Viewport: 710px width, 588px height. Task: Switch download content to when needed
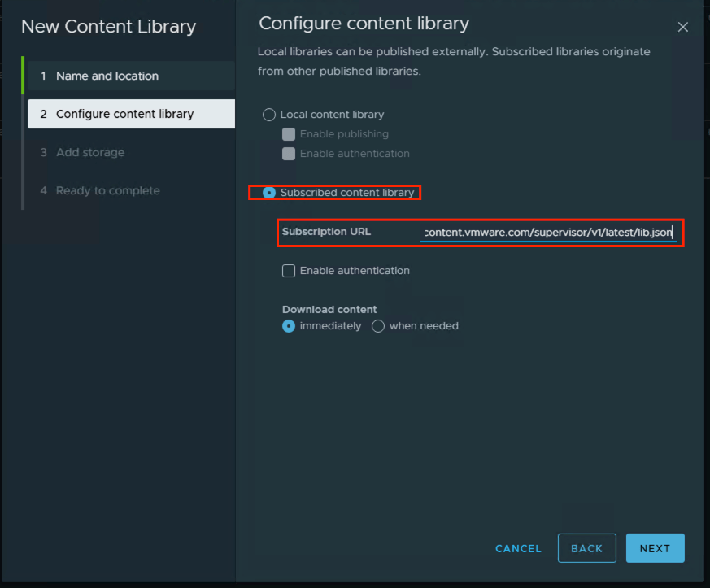coord(378,326)
